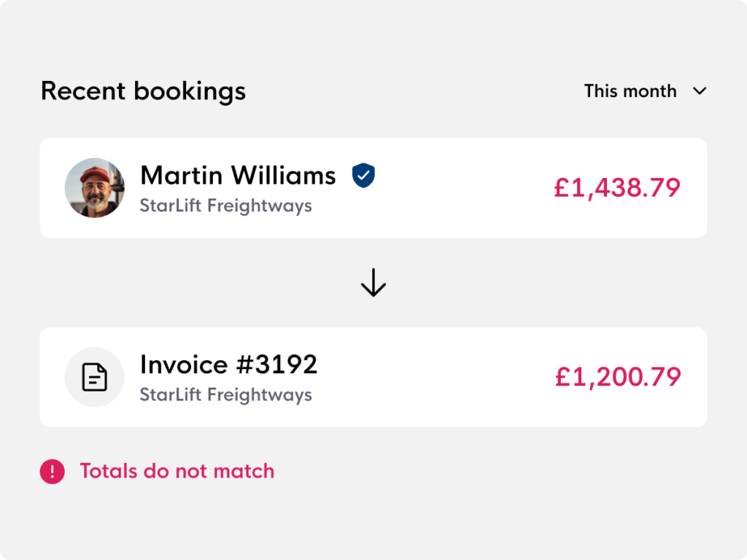Click the invoice document icon
The width and height of the screenshot is (747, 560).
(94, 377)
